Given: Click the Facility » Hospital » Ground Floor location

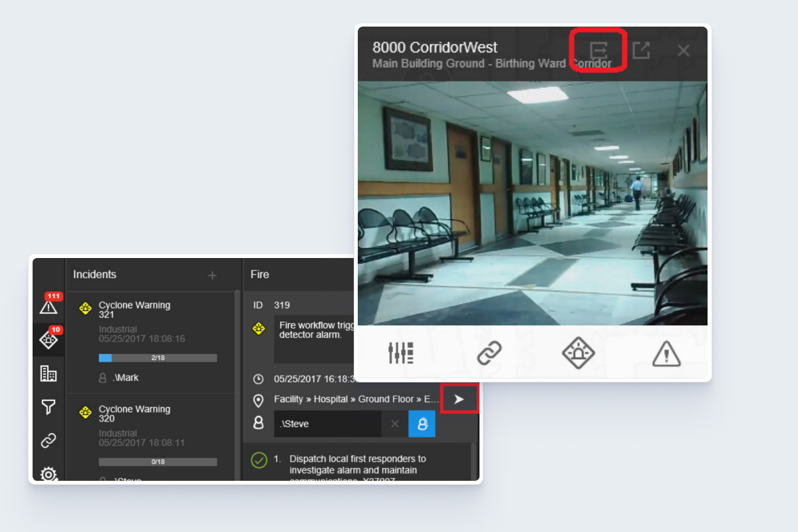Looking at the screenshot, I should coord(356,400).
